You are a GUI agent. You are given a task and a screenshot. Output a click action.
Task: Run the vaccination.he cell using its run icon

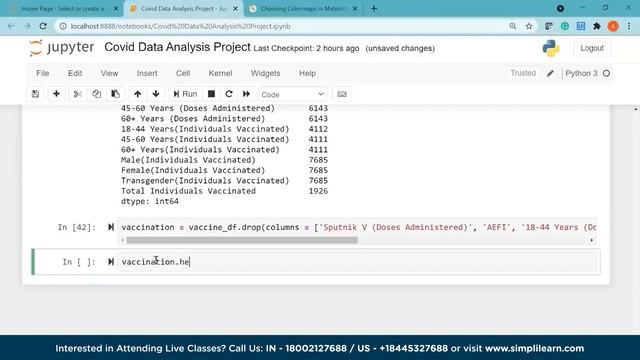[111, 262]
